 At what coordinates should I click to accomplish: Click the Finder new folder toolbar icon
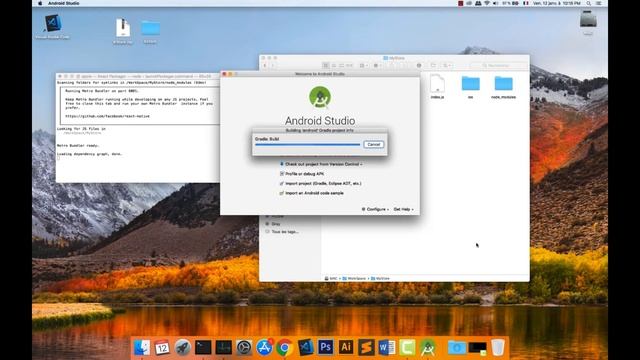click(x=433, y=65)
